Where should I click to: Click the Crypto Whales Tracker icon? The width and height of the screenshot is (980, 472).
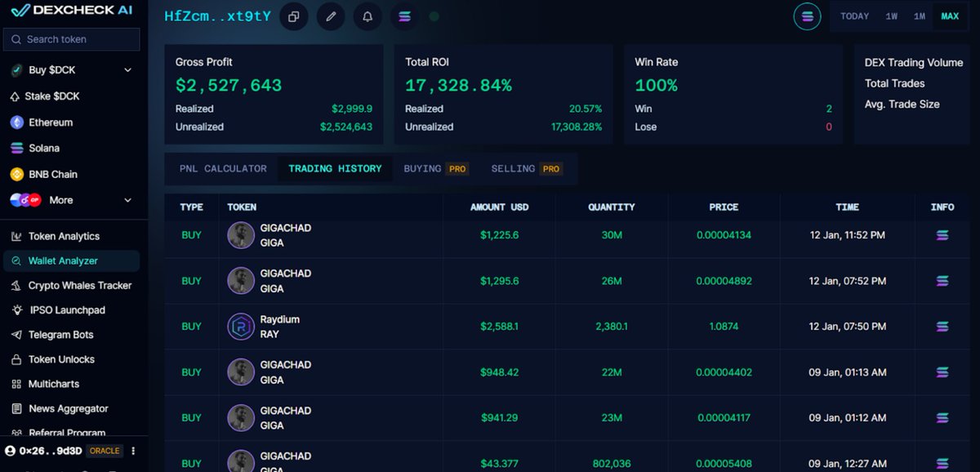16,286
